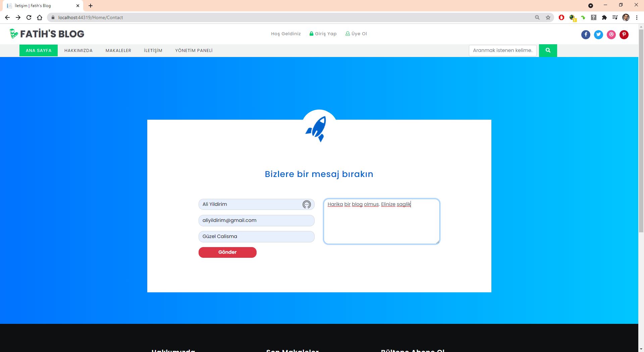Click the textarea resize handle
The height and width of the screenshot is (352, 644).
(x=437, y=242)
